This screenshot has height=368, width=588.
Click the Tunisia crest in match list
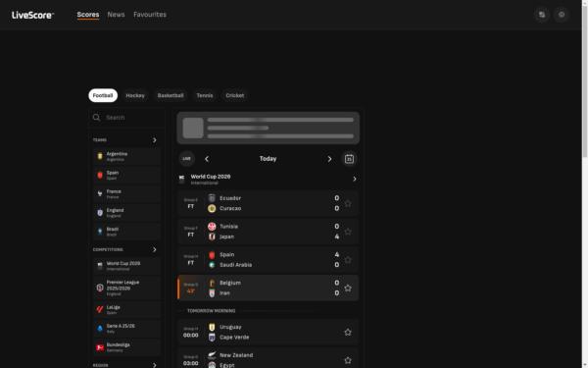pos(212,227)
